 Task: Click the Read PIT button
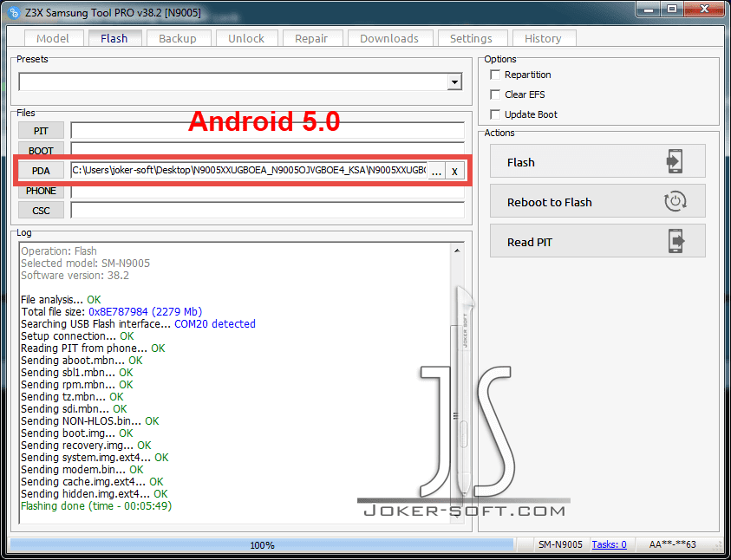(597, 241)
